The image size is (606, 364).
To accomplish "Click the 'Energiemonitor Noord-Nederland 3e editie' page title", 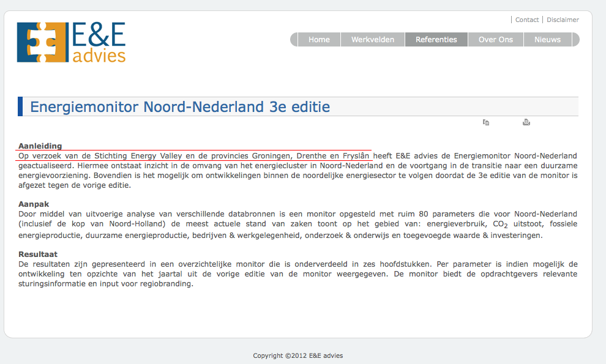I will point(180,107).
